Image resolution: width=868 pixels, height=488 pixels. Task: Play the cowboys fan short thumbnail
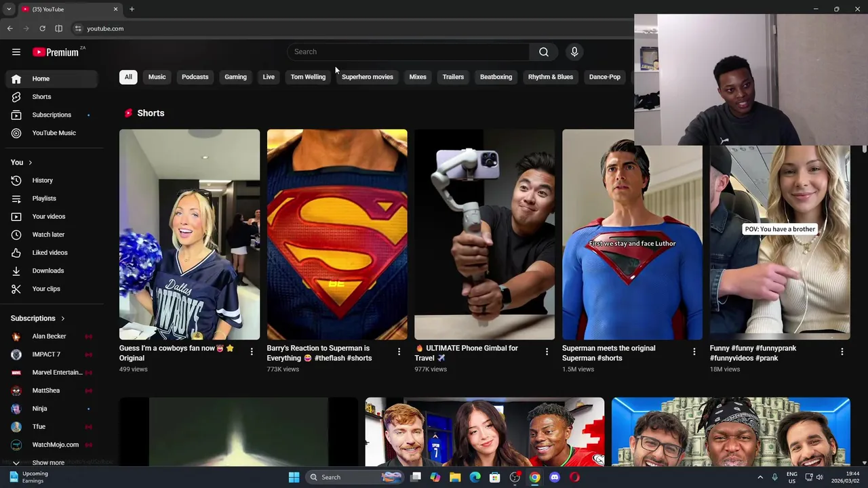[x=189, y=235]
